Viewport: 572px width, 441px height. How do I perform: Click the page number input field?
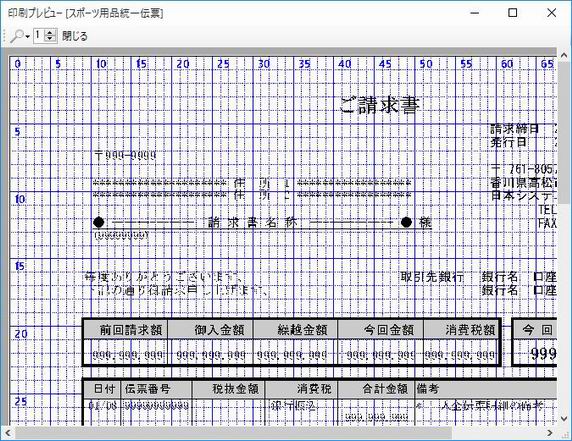(x=39, y=36)
